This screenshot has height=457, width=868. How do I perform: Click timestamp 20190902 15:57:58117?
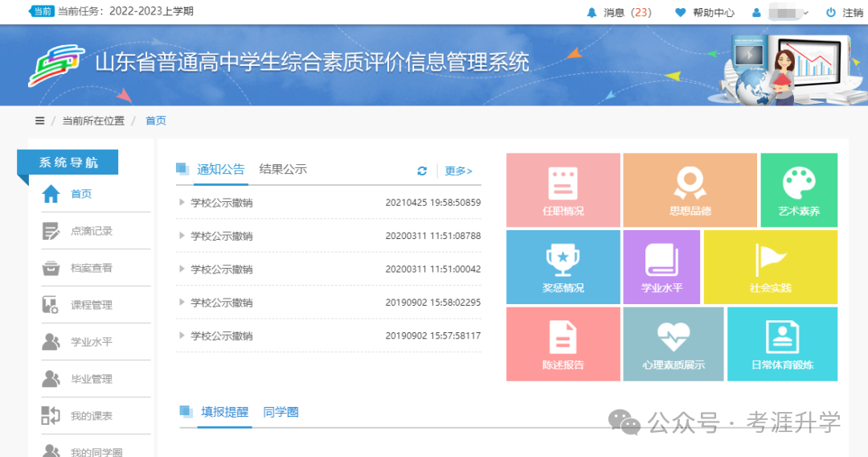[x=433, y=336]
